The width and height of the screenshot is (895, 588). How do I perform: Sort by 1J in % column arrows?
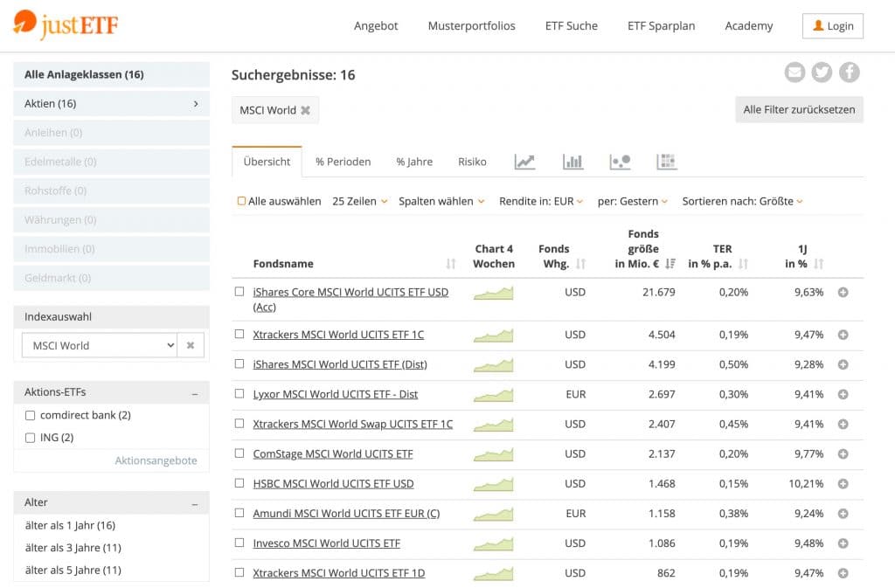point(818,264)
